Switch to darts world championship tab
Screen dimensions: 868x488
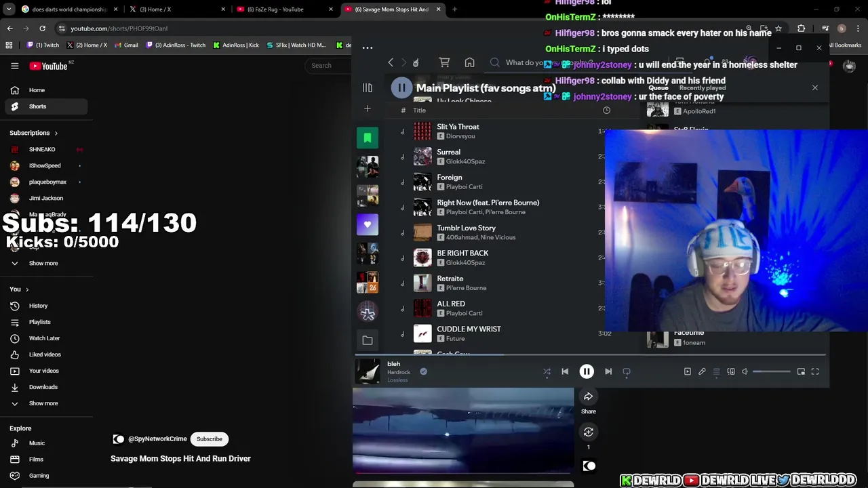(x=68, y=9)
